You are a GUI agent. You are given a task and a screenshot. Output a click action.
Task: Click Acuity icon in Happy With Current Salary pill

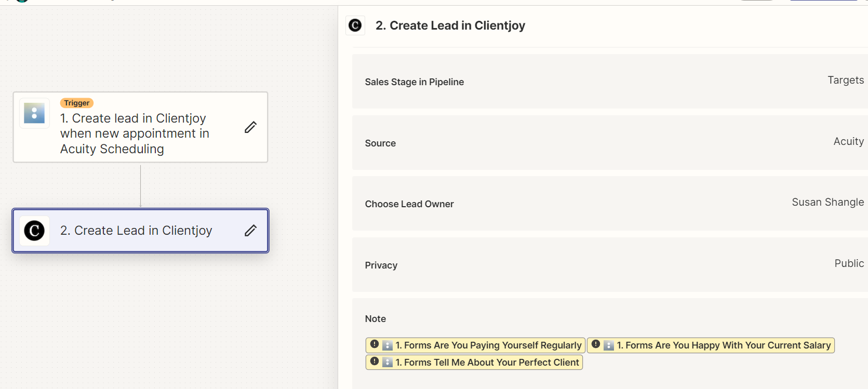pos(609,345)
